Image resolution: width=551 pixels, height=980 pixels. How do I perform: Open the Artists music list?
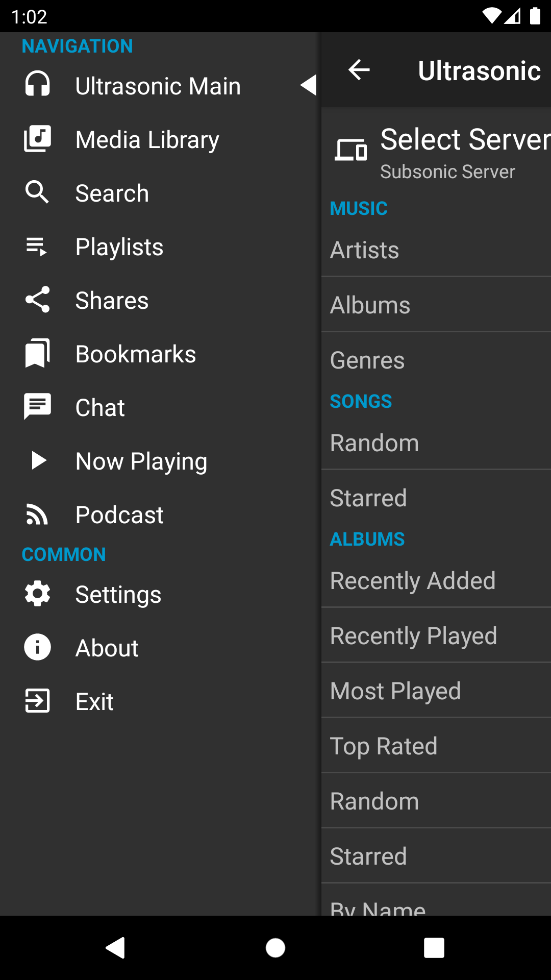click(436, 250)
